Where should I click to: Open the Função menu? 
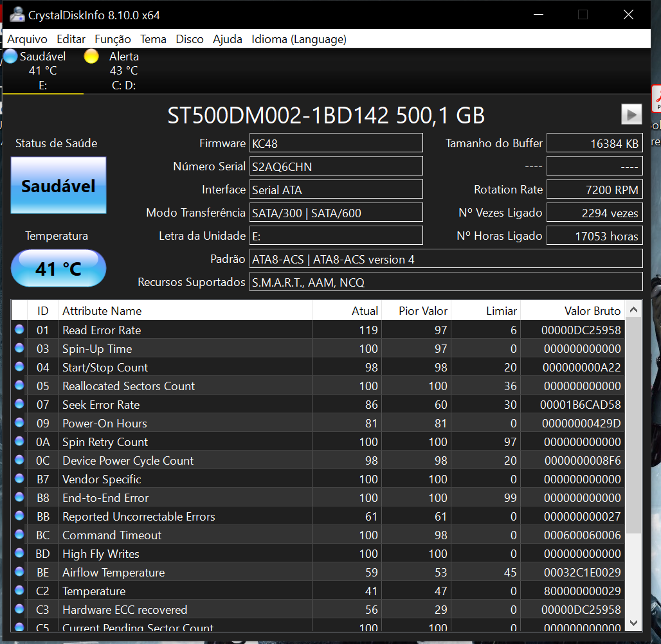113,39
